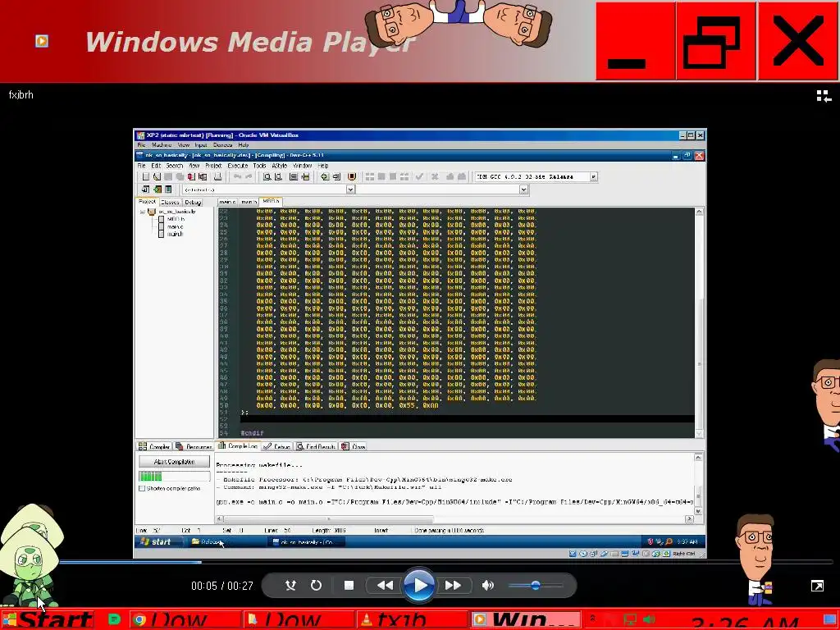Stop playback with the square stop button
The image size is (840, 630).
(349, 586)
